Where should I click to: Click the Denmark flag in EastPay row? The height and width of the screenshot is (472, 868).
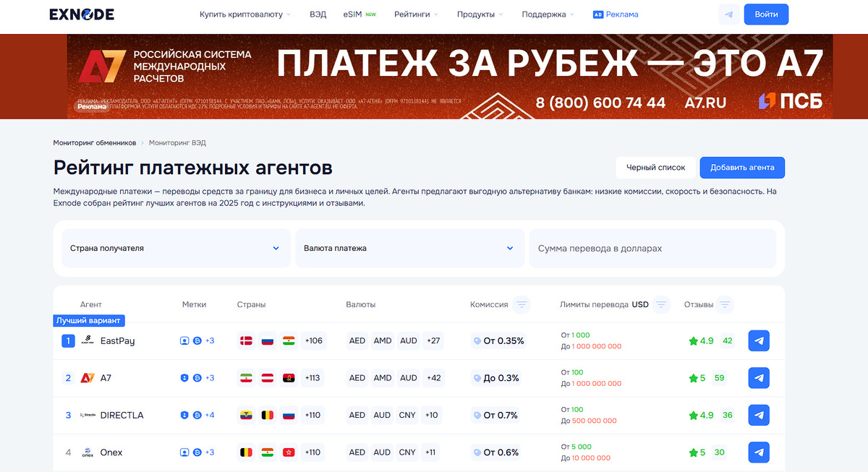click(246, 340)
